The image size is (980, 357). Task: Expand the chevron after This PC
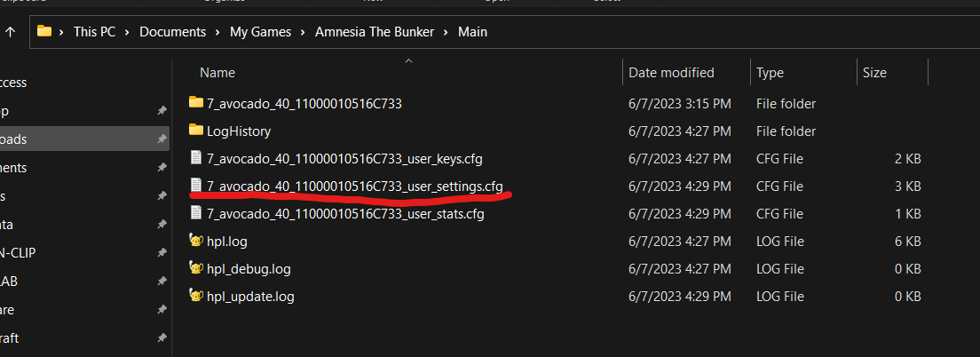tap(130, 32)
